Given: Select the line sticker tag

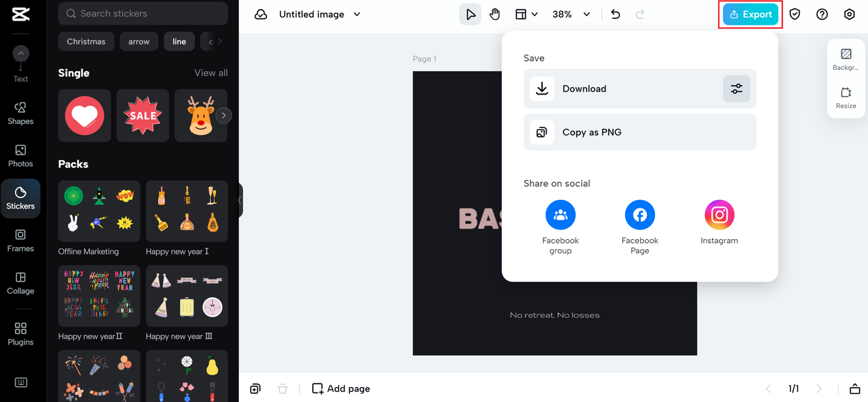Looking at the screenshot, I should tap(179, 42).
